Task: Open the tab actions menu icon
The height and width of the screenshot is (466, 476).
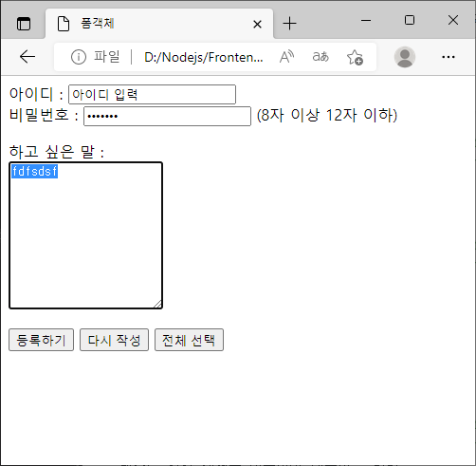Action: coord(24,24)
